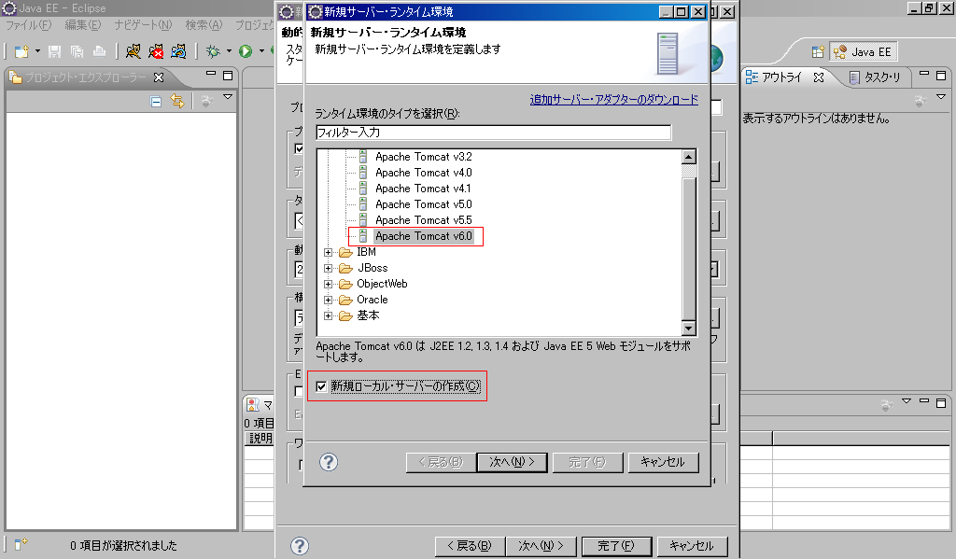This screenshot has width=956, height=560.
Task: Click キャンセル in the server runtime dialog
Action: pos(663,462)
